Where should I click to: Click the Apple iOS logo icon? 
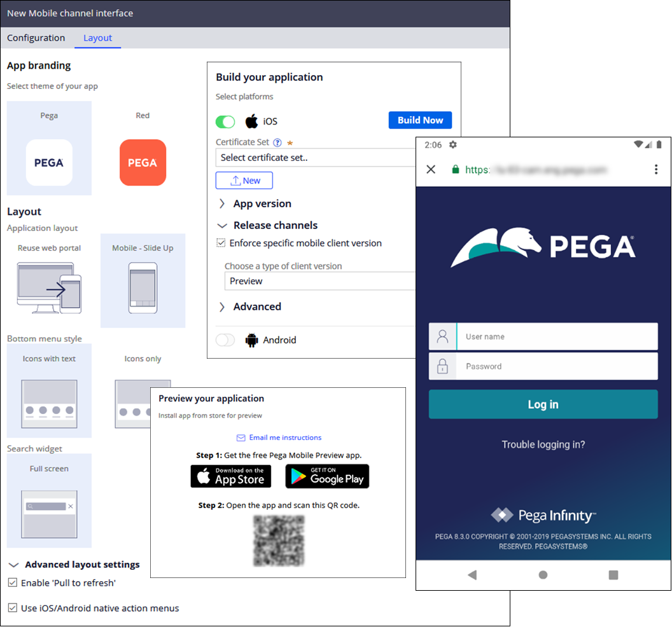pos(251,121)
